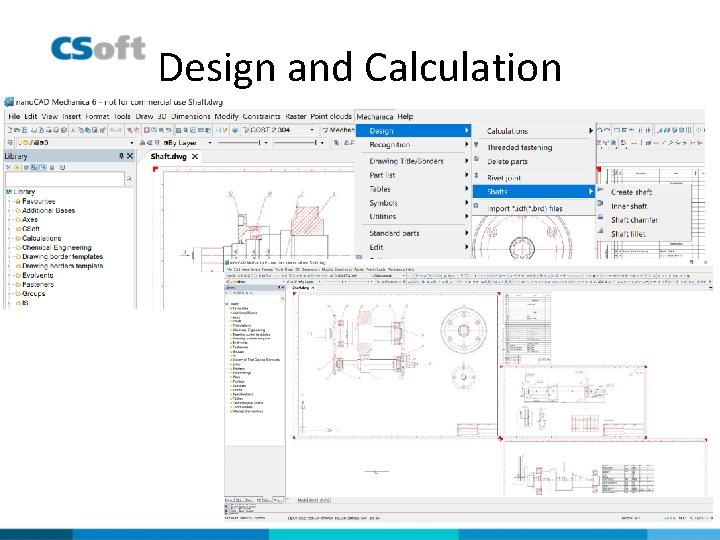Open the Calculations submenu in Design

pos(534,131)
